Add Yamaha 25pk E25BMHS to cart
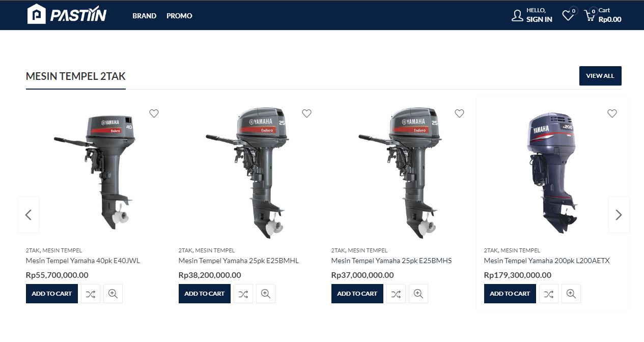The height and width of the screenshot is (342, 644). [x=357, y=294]
